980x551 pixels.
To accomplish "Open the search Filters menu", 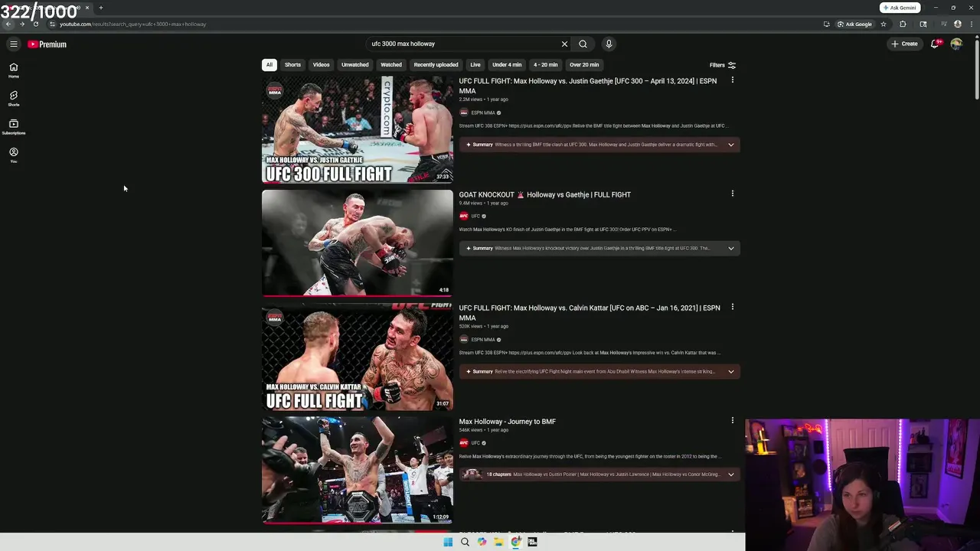I will pyautogui.click(x=722, y=65).
